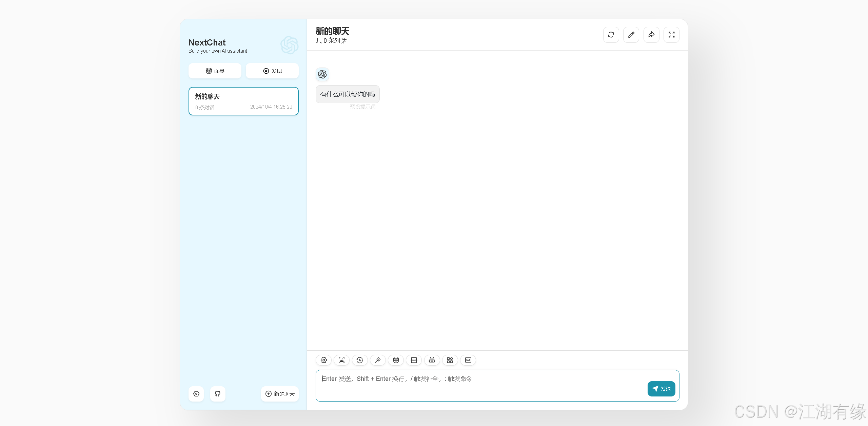Open plugins four-squares icon
868x426 pixels.
450,360
